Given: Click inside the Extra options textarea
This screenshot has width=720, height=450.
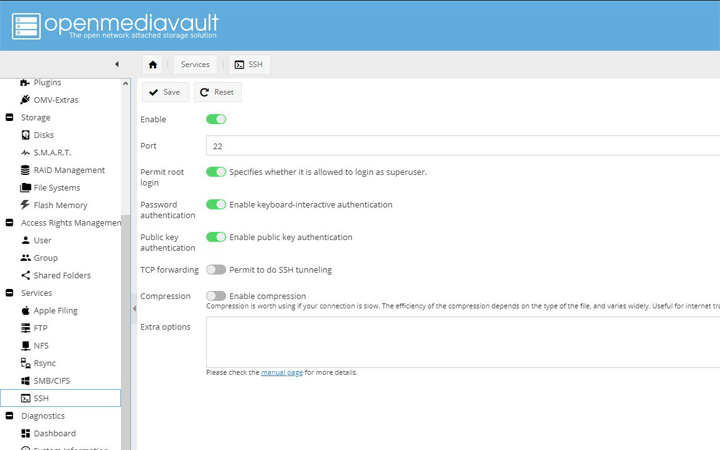Looking at the screenshot, I should coord(463,342).
